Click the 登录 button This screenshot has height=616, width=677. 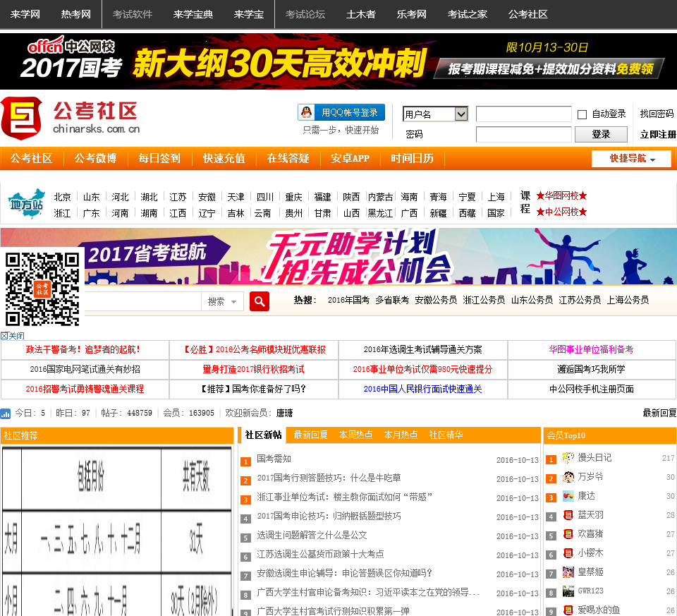pos(601,134)
